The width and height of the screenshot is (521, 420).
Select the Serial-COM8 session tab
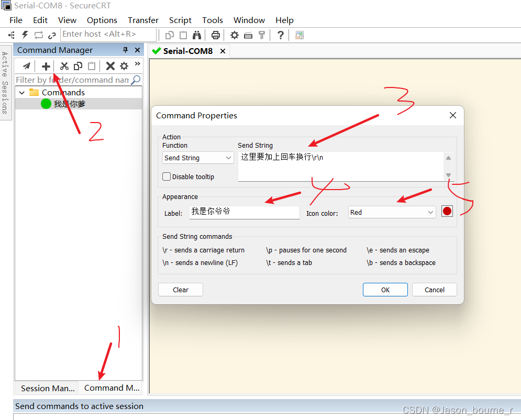click(x=188, y=51)
